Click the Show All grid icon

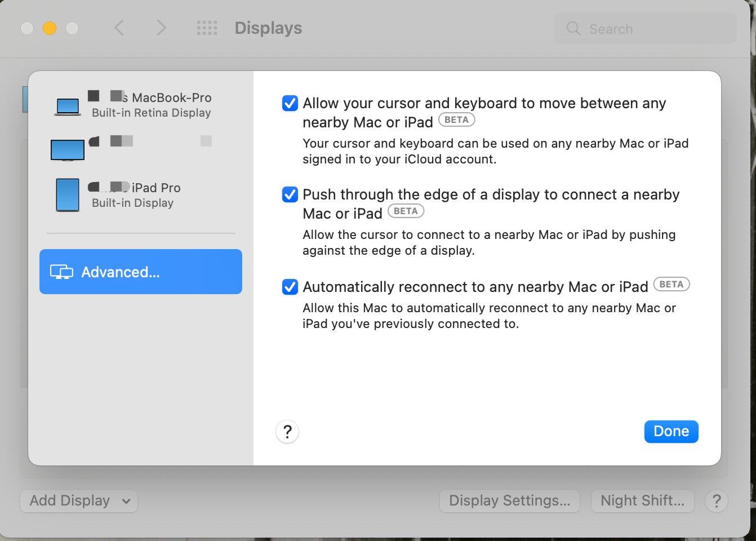pos(207,28)
